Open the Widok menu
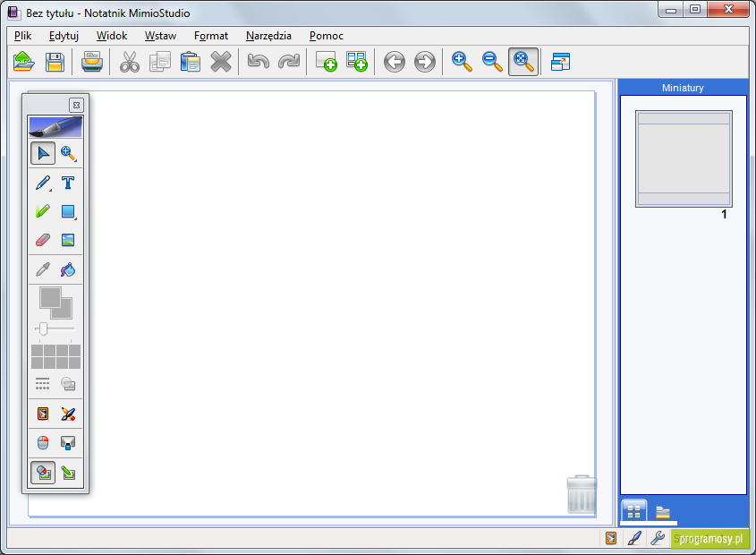Screen dimensions: 756x555 (x=111, y=36)
